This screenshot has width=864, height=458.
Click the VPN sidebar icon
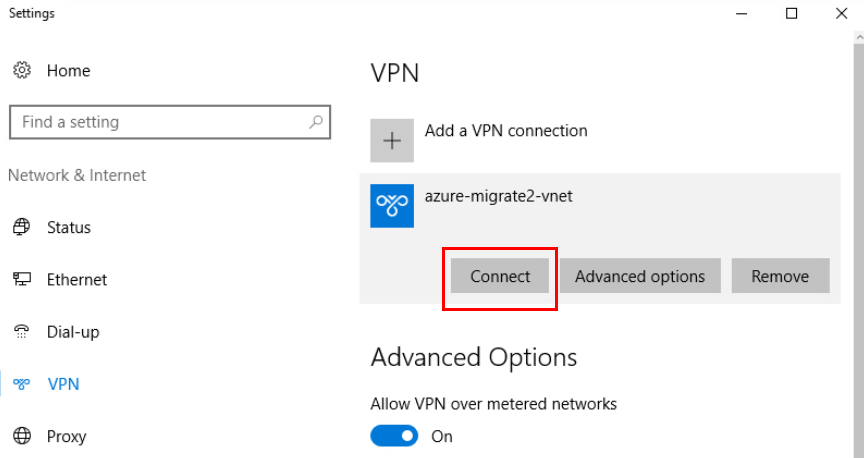(x=22, y=384)
